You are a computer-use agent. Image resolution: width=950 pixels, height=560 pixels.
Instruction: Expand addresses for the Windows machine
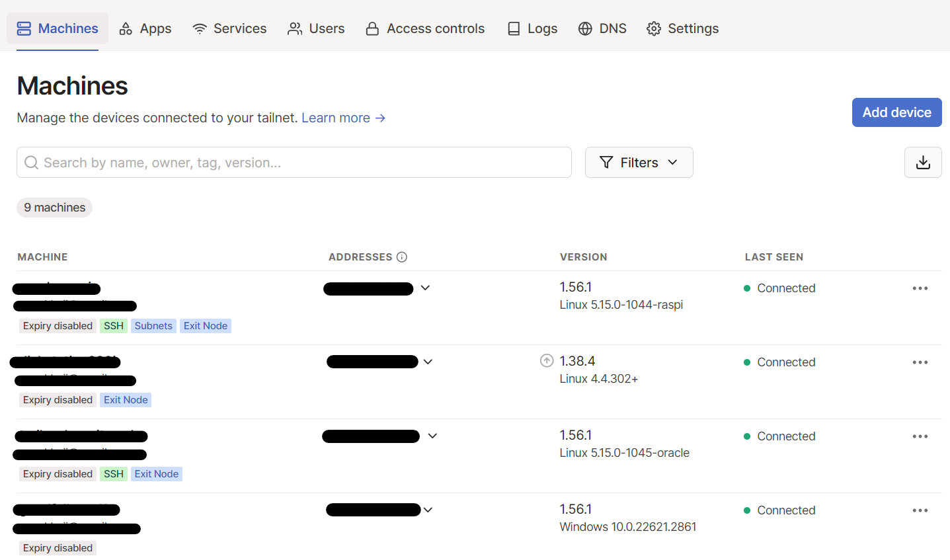[428, 510]
